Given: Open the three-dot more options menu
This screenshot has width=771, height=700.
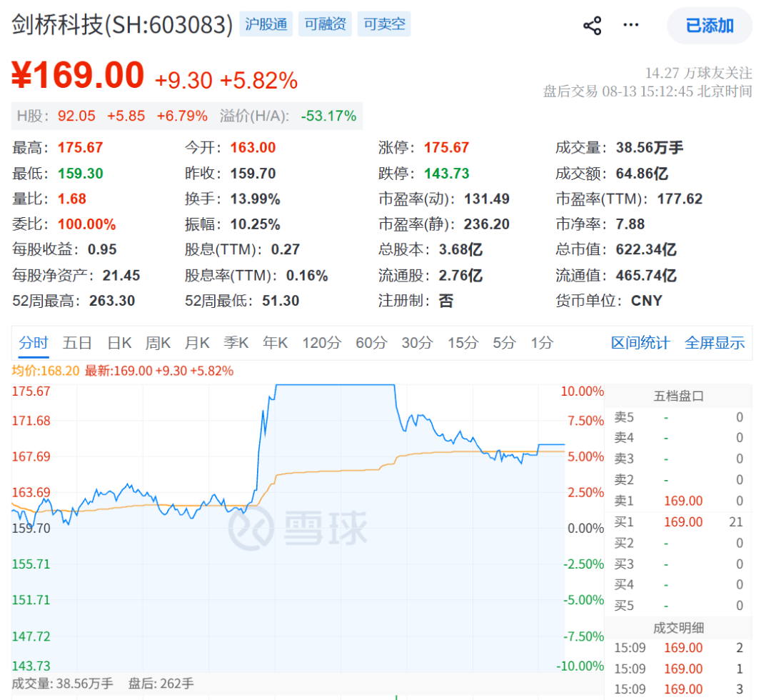Looking at the screenshot, I should point(631,24).
